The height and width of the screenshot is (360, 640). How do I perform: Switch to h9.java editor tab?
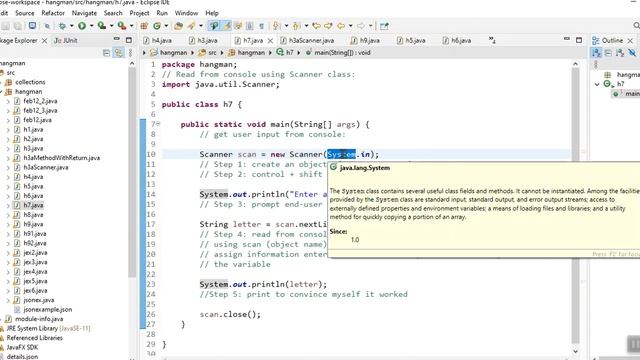click(365, 40)
